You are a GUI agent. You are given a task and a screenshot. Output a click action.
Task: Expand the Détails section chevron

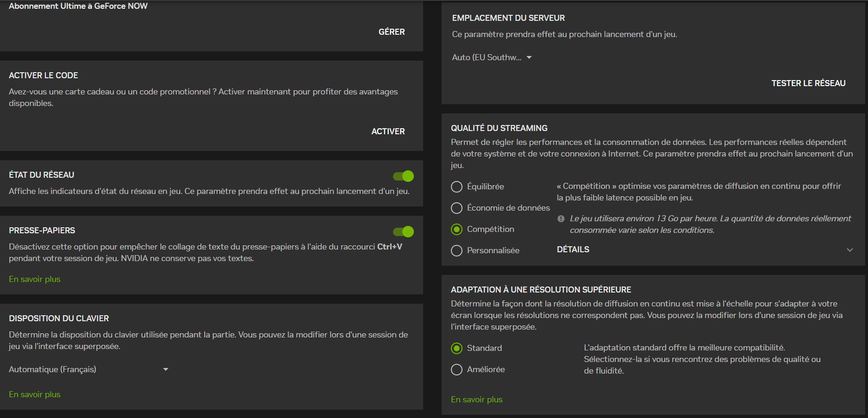849,250
